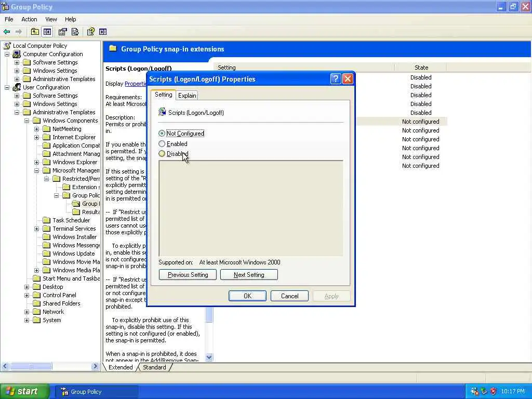The width and height of the screenshot is (532, 399).
Task: Click the Setting column header
Action: [x=304, y=68]
